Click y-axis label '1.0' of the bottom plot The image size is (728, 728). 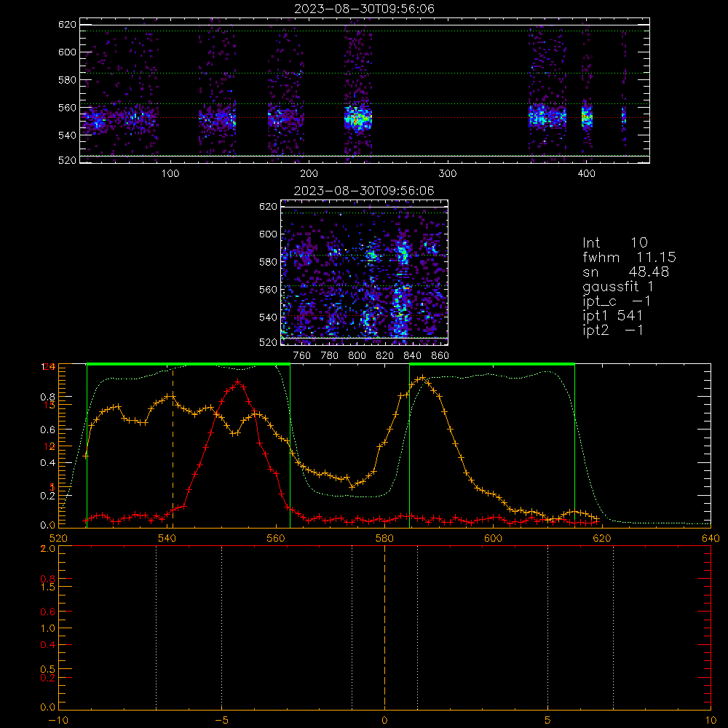point(48,628)
